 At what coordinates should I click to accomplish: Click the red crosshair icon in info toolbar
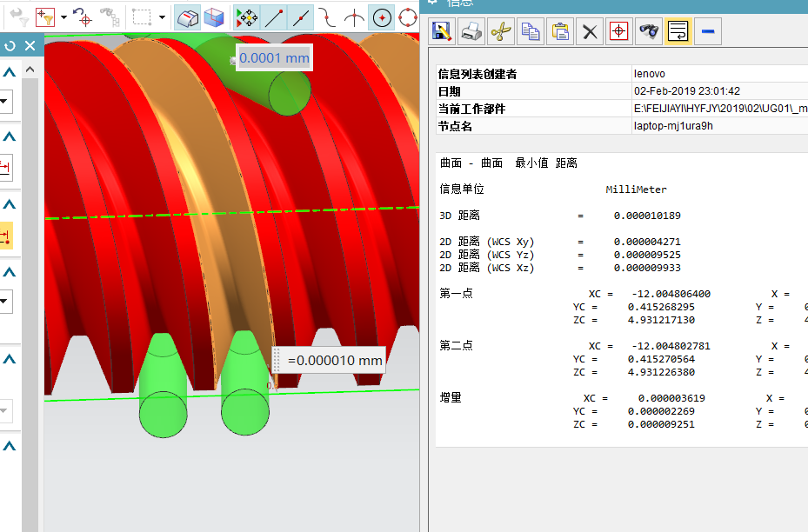619,31
